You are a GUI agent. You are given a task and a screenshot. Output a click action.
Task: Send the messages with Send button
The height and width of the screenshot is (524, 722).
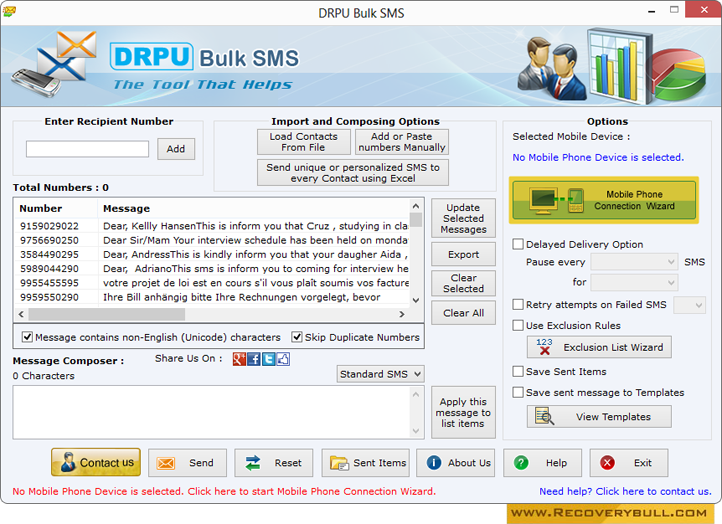(187, 463)
